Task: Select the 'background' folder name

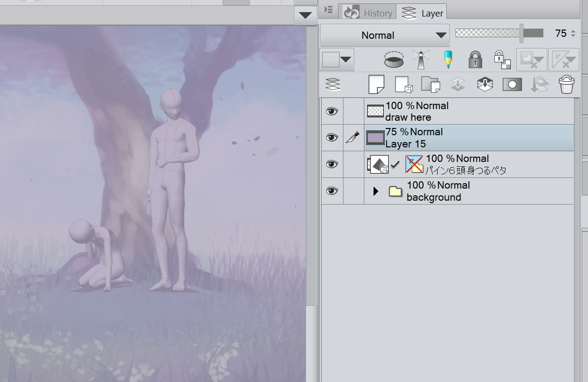Action: pos(434,197)
